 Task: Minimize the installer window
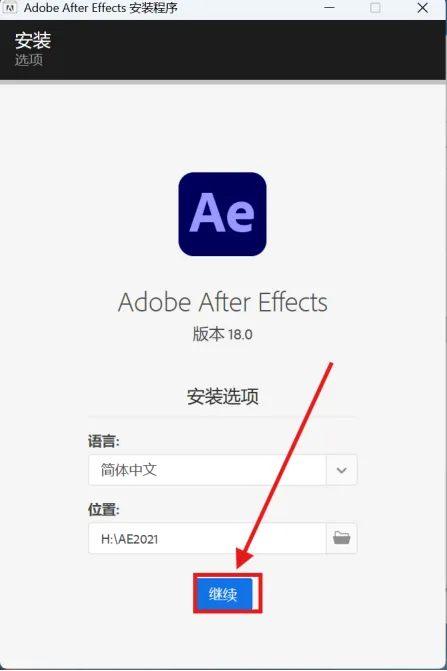(x=329, y=8)
